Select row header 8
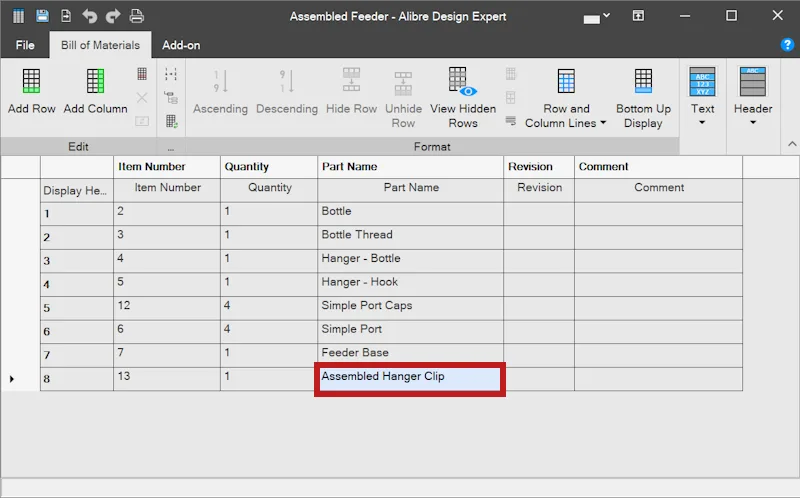Screen dimensions: 800x498 pyautogui.click(x=77, y=379)
